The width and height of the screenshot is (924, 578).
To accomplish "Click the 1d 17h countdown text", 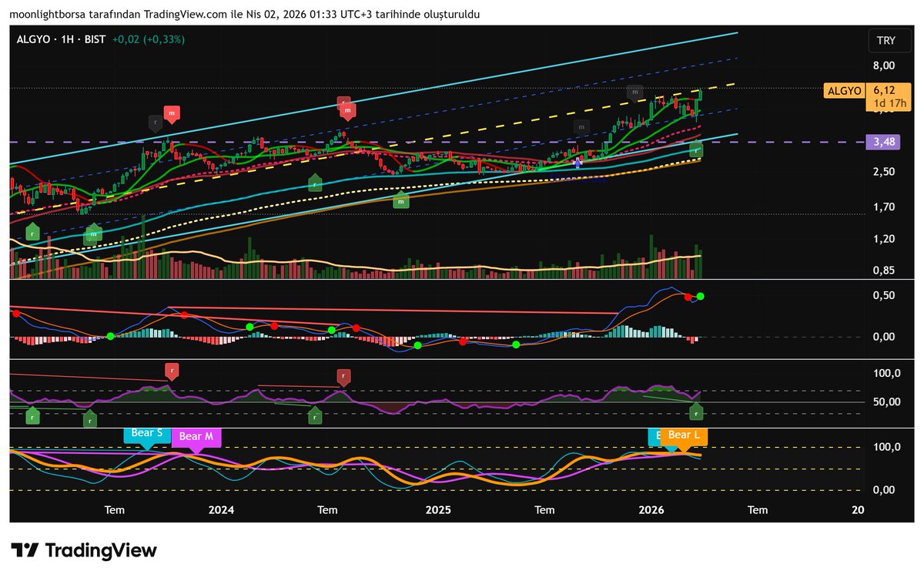I will pos(889,102).
